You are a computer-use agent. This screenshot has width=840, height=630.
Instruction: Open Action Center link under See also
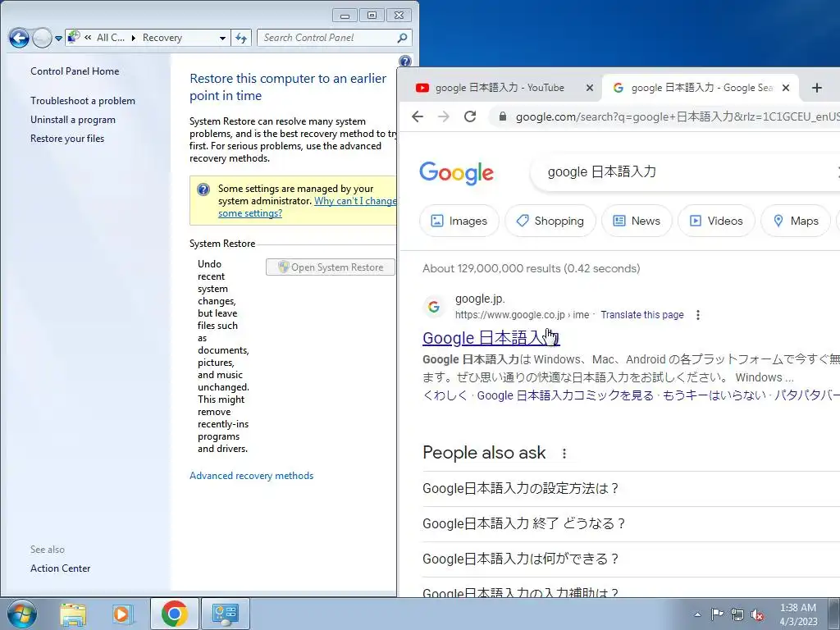click(x=60, y=568)
